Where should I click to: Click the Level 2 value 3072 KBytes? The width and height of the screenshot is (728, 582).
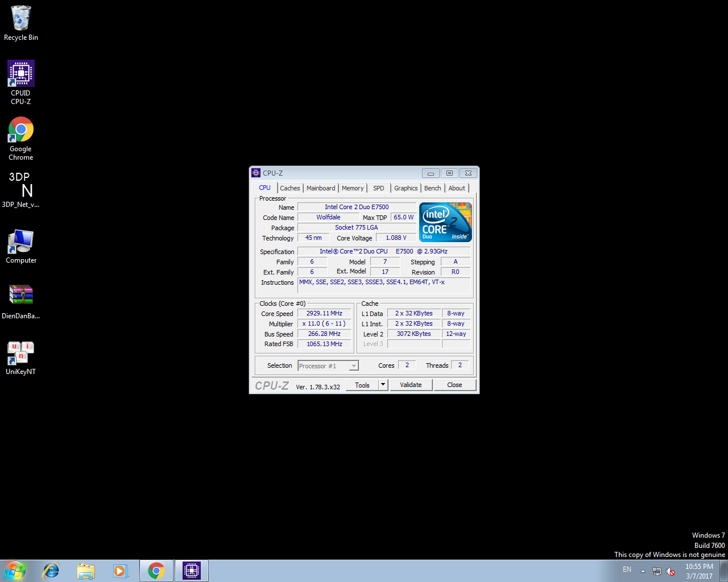pos(414,334)
